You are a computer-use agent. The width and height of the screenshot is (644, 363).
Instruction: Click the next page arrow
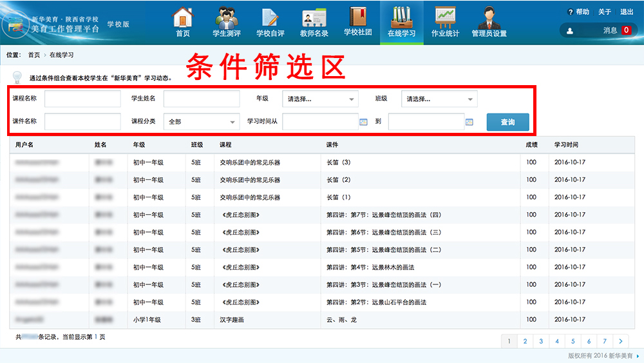620,341
